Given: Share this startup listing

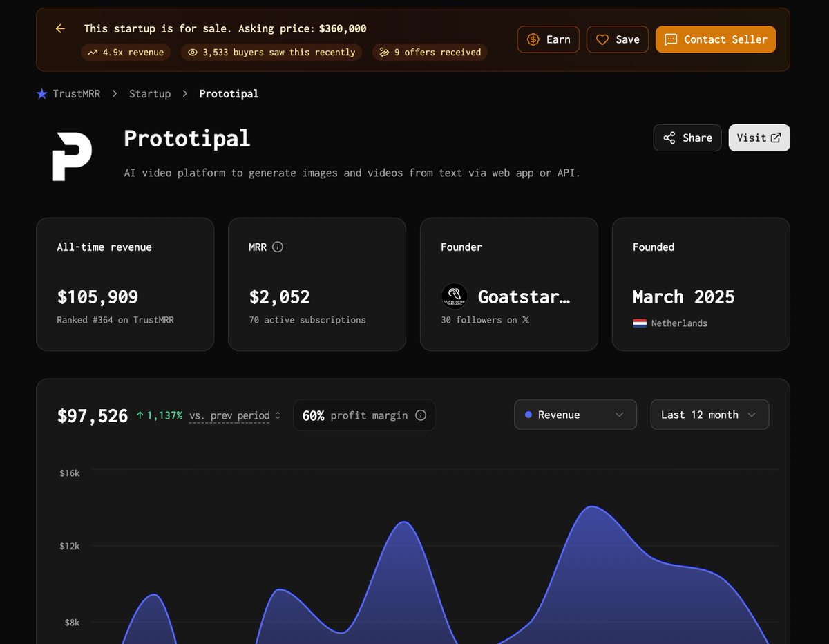Looking at the screenshot, I should [x=687, y=138].
